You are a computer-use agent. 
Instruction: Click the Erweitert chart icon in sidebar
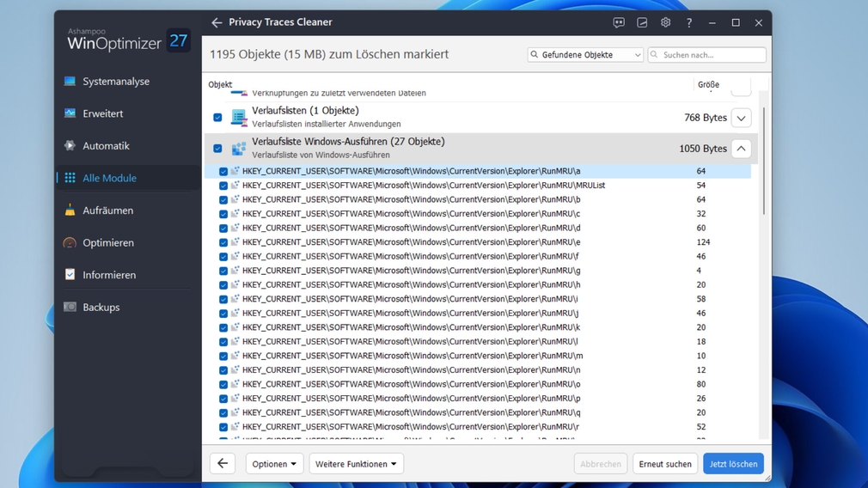pyautogui.click(x=70, y=113)
